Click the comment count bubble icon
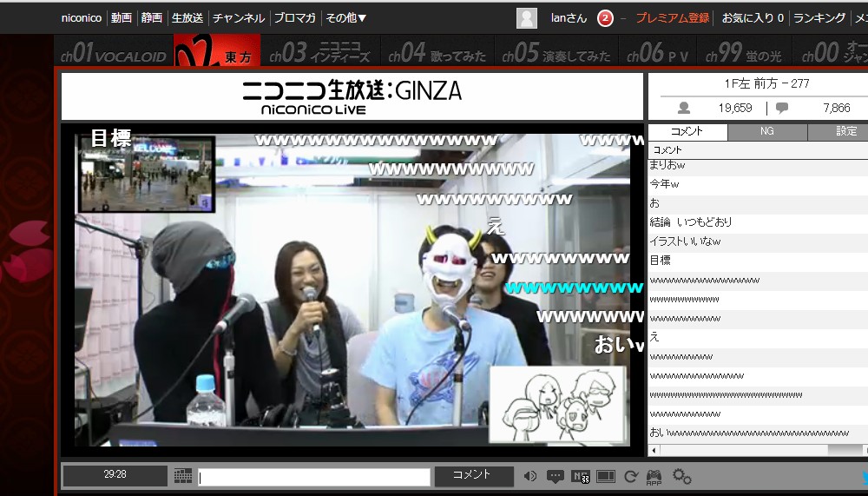 (782, 108)
